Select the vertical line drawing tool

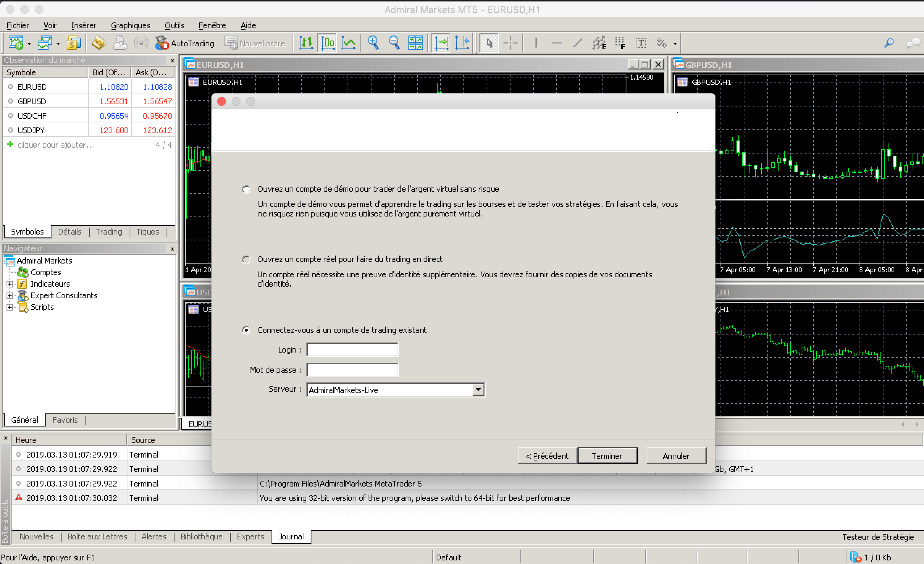point(535,43)
